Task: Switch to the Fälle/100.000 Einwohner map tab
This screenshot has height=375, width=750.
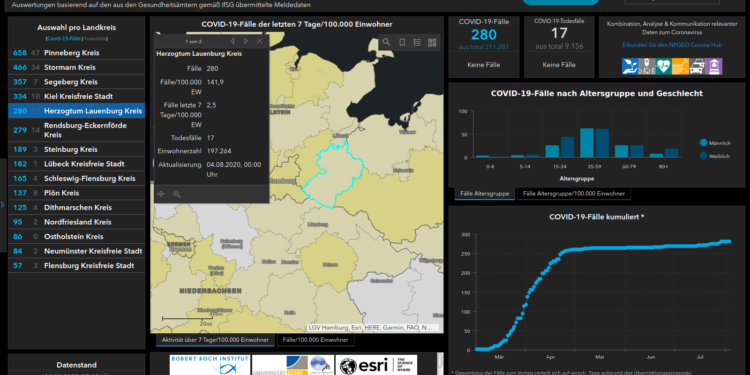Action: point(316,340)
